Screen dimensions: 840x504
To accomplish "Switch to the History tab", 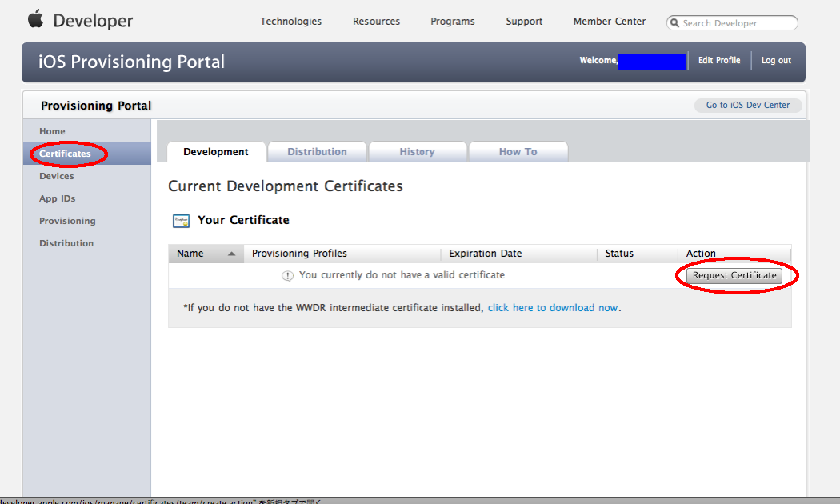I will pyautogui.click(x=418, y=151).
